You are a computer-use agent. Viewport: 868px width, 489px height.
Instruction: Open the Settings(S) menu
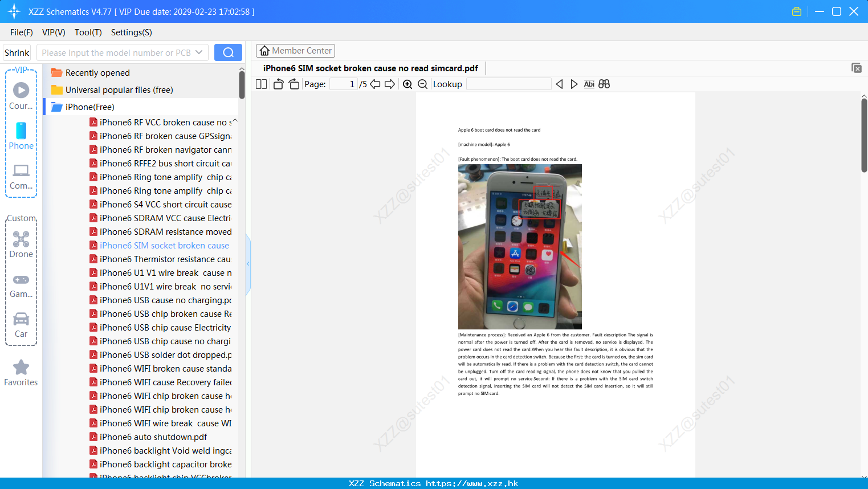point(132,32)
